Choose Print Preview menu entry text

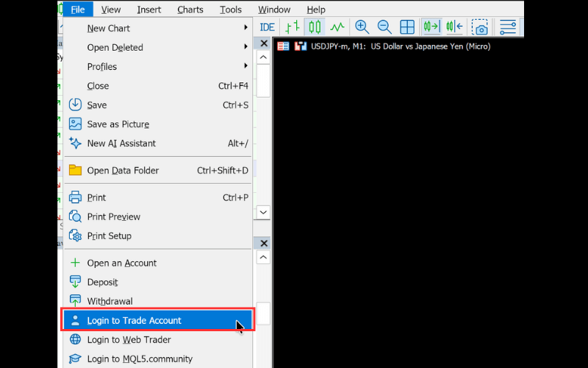tap(114, 216)
